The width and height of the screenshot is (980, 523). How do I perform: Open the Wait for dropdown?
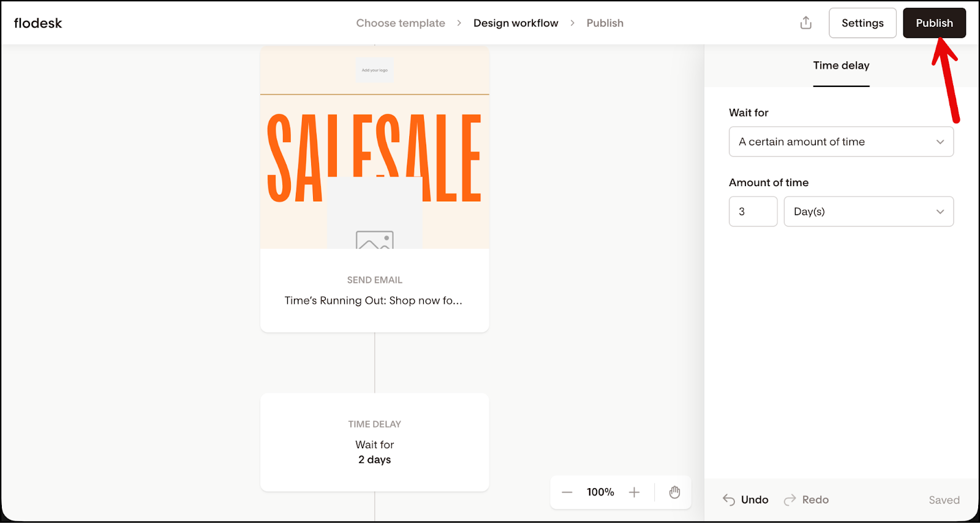[x=840, y=142]
